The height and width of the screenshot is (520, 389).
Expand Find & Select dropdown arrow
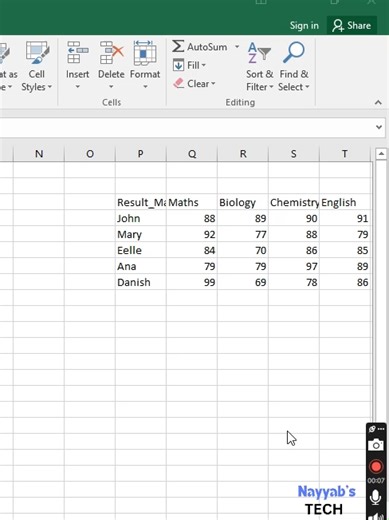point(307,87)
